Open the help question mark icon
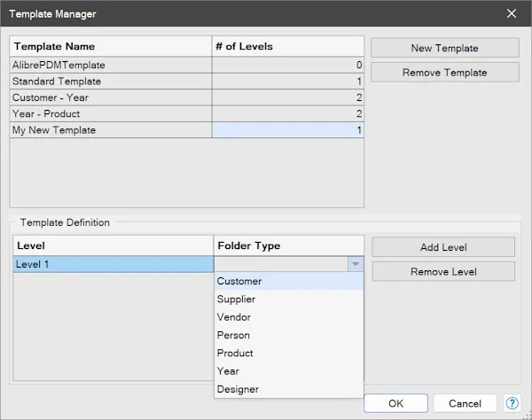Viewport: 532px width, 420px height. (x=512, y=403)
